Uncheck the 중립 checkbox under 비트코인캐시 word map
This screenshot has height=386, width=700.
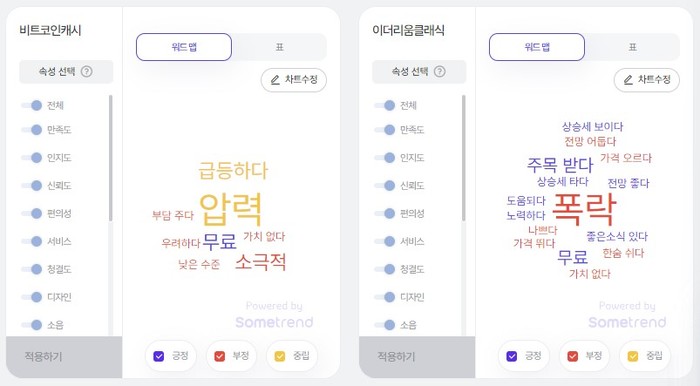pyautogui.click(x=280, y=356)
